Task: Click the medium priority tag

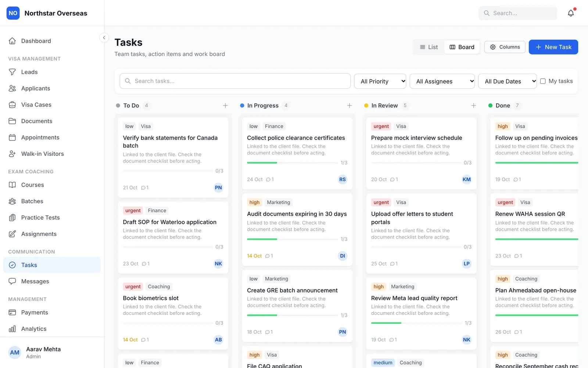Action: click(x=383, y=363)
